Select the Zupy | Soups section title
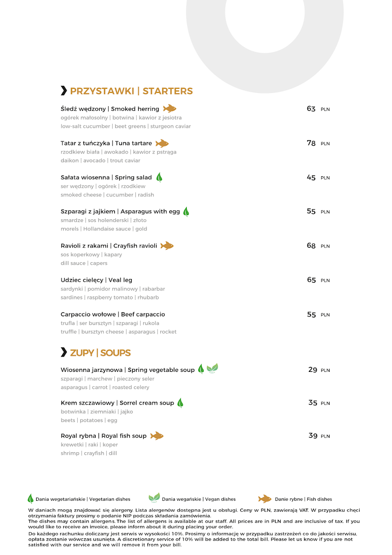Viewport: 392px width, 555px height. (100, 353)
